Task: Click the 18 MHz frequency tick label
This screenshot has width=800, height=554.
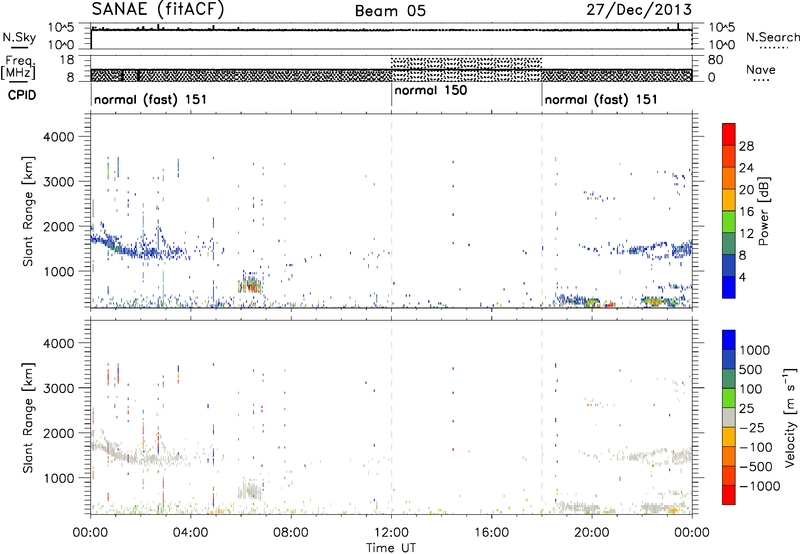Action: 67,60
